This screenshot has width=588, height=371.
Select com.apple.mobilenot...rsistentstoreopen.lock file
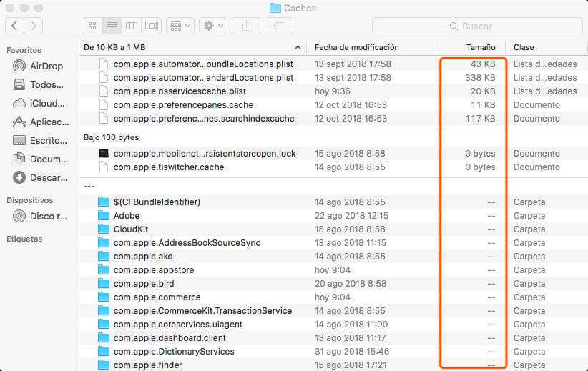[x=205, y=154]
